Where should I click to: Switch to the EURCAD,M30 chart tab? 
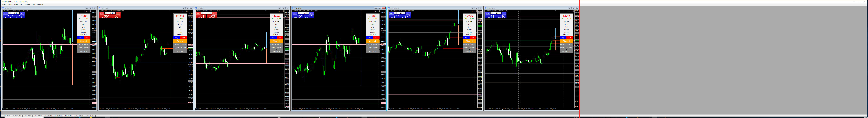click(x=90, y=116)
